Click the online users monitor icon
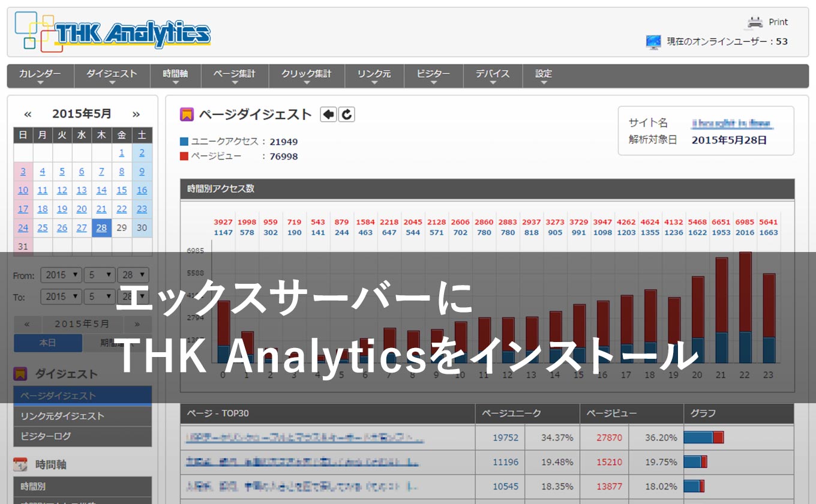816x504 pixels. (x=653, y=42)
